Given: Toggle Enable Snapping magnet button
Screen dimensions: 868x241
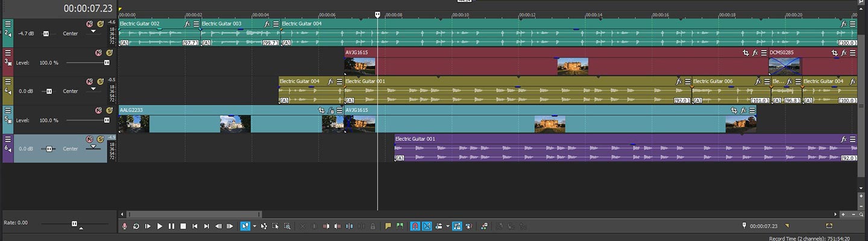Looking at the screenshot, I should [x=415, y=226].
